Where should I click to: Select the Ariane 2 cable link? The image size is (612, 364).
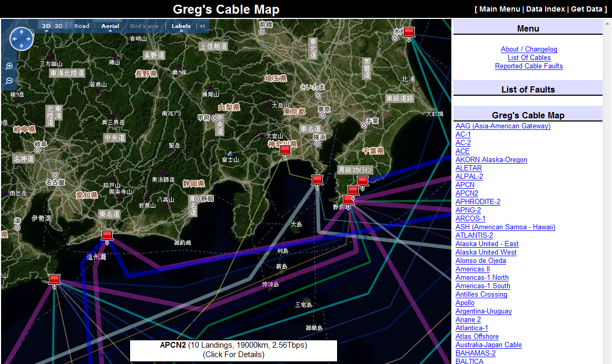[x=468, y=320]
